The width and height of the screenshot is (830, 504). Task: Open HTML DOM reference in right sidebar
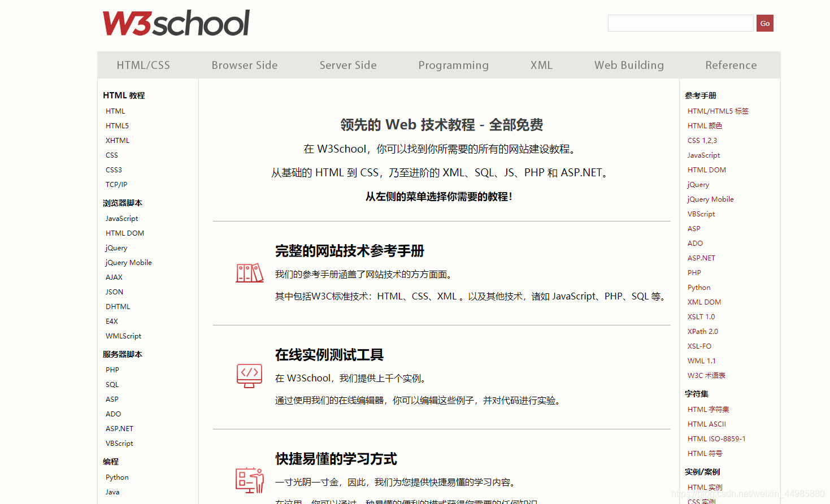click(x=707, y=170)
